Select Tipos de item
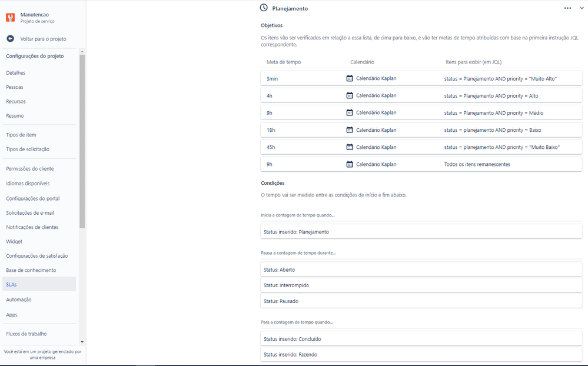This screenshot has height=366, width=588. [x=21, y=135]
